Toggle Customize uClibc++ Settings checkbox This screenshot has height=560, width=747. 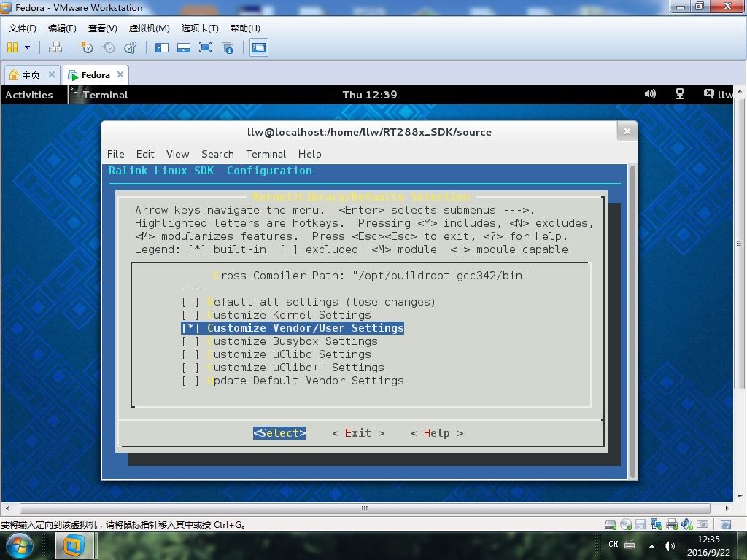pos(190,367)
